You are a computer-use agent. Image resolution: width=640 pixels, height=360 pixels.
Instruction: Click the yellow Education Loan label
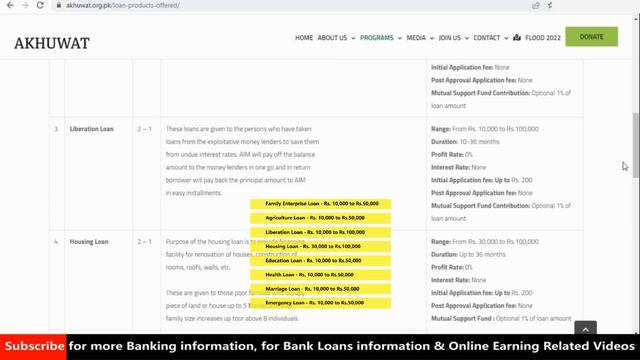tap(320, 260)
